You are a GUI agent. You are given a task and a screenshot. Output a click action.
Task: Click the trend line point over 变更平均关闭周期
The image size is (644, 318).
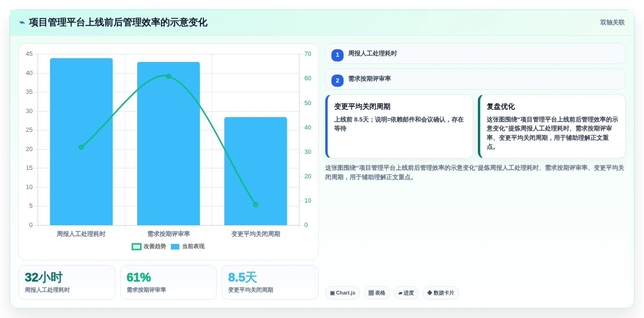tap(255, 204)
